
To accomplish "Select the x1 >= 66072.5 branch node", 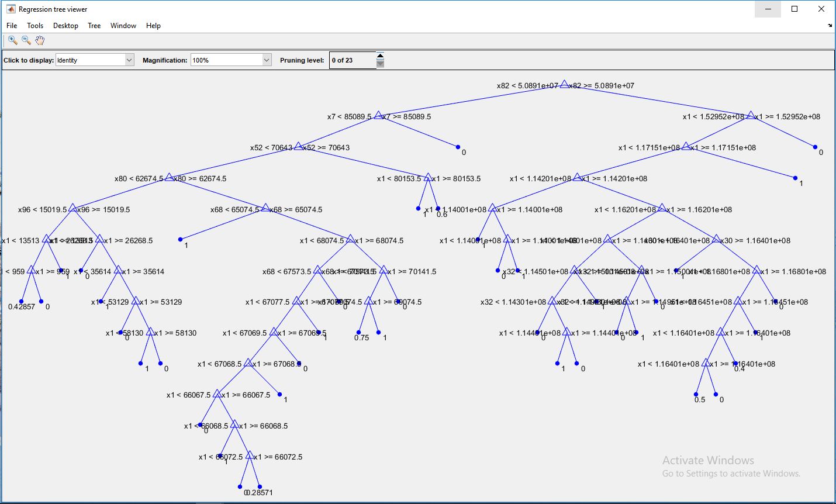I will click(x=250, y=456).
